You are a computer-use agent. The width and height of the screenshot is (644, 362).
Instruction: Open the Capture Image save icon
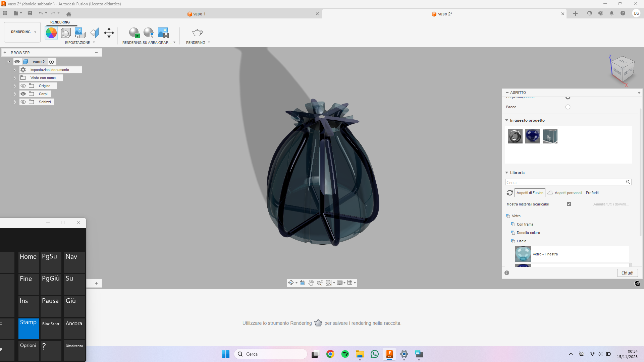tap(163, 33)
